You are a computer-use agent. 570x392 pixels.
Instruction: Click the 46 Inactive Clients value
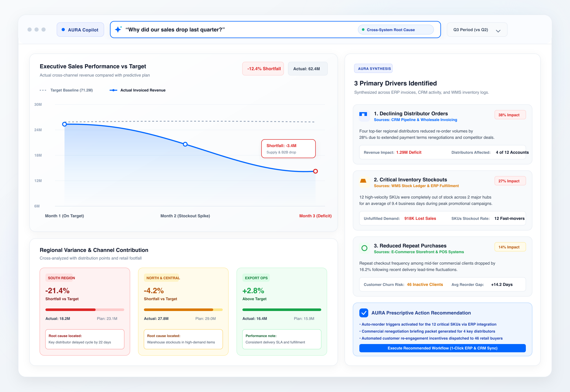(425, 285)
